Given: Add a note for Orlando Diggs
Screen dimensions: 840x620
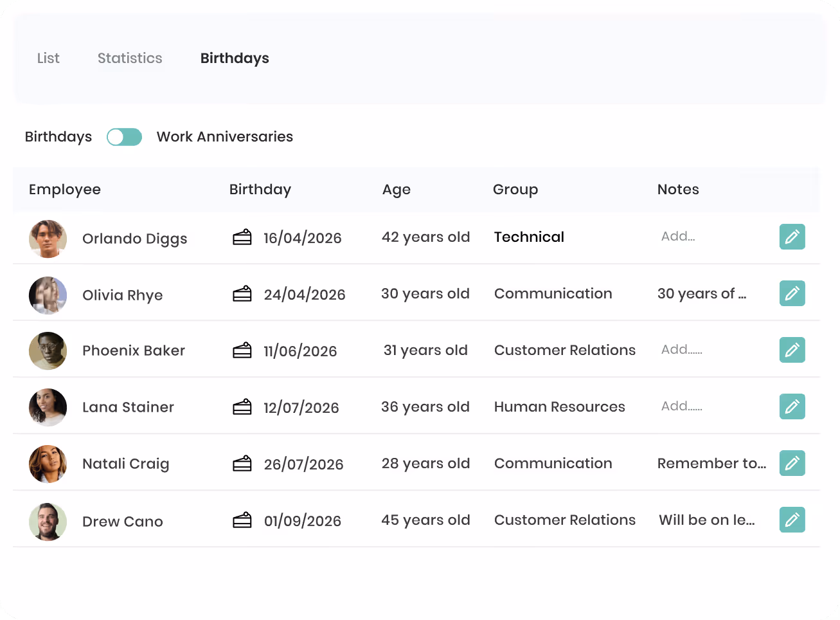Looking at the screenshot, I should tap(678, 236).
